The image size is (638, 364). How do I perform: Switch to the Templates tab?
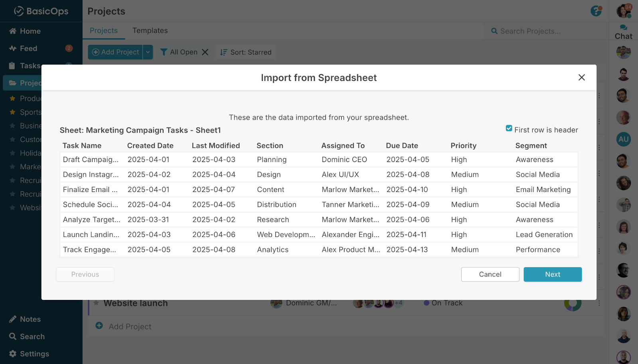tap(150, 30)
